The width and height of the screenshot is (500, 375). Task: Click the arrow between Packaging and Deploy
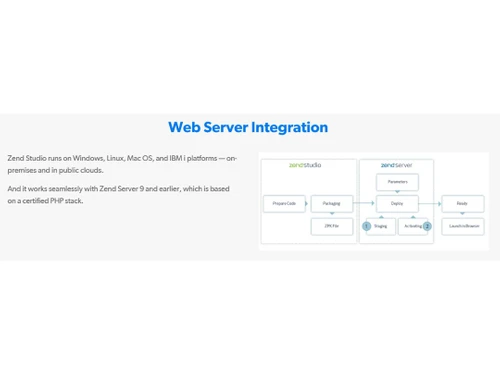coord(364,203)
